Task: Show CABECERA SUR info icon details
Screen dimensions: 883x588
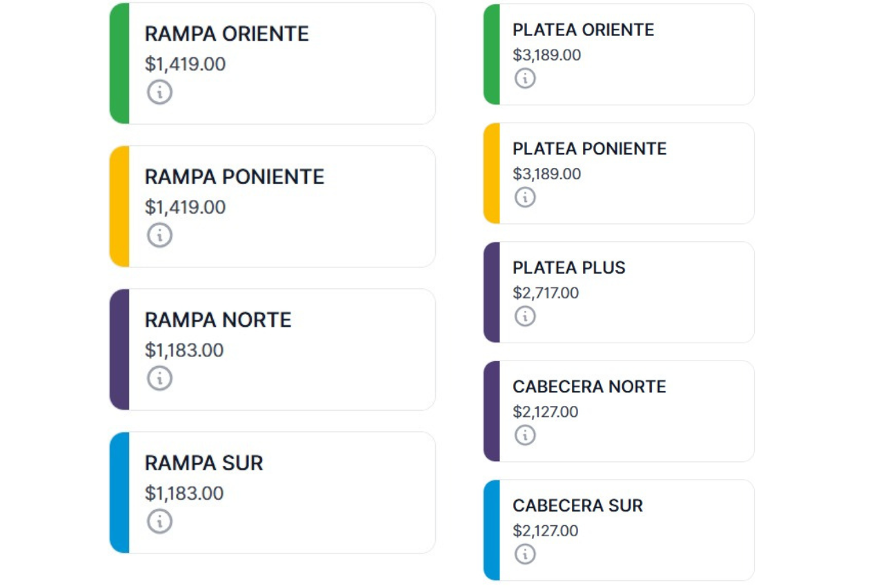Action: tap(525, 554)
